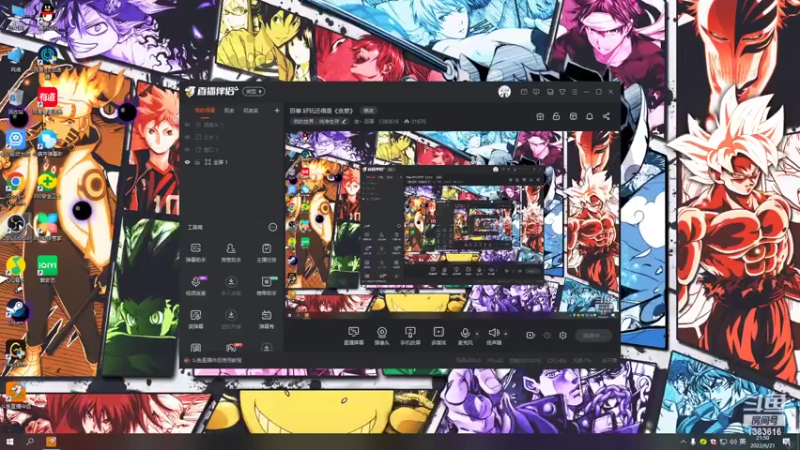Click the stream preview canvas
Screen dimensions: 800x450
click(452, 224)
